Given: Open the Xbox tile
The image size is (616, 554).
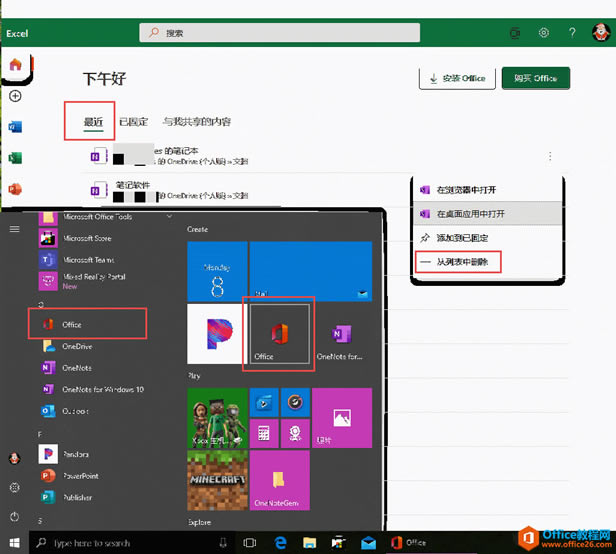Looking at the screenshot, I should 217,418.
